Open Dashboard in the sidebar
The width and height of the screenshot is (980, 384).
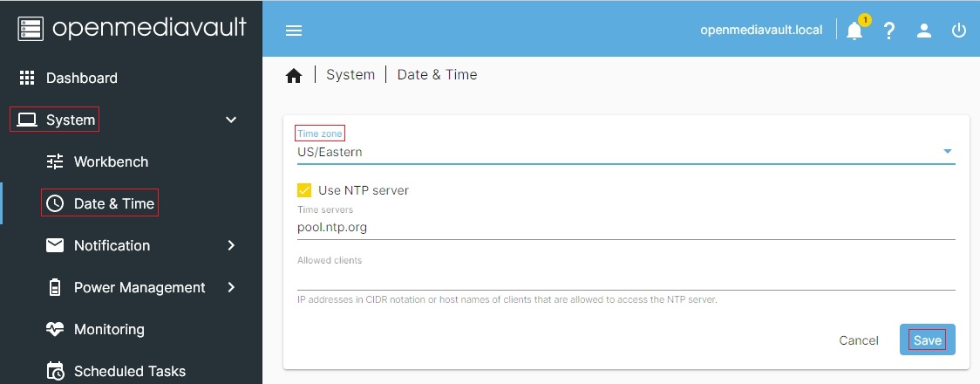click(81, 78)
